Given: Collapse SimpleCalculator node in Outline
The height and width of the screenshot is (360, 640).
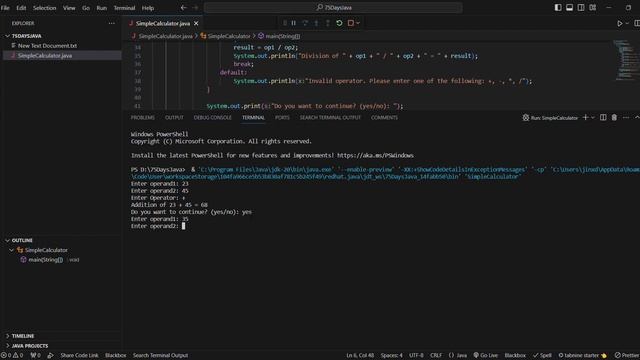Looking at the screenshot, I should tap(11, 250).
